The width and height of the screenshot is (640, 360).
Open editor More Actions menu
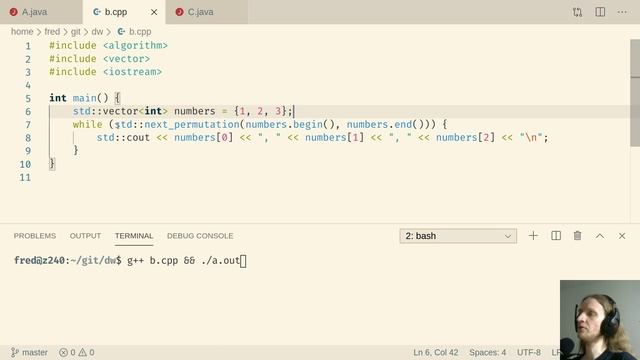pos(622,12)
